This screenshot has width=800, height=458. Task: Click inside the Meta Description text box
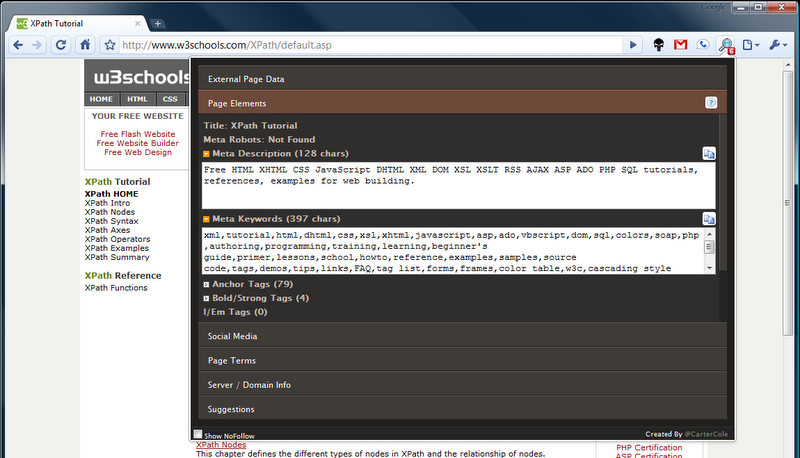coord(458,186)
